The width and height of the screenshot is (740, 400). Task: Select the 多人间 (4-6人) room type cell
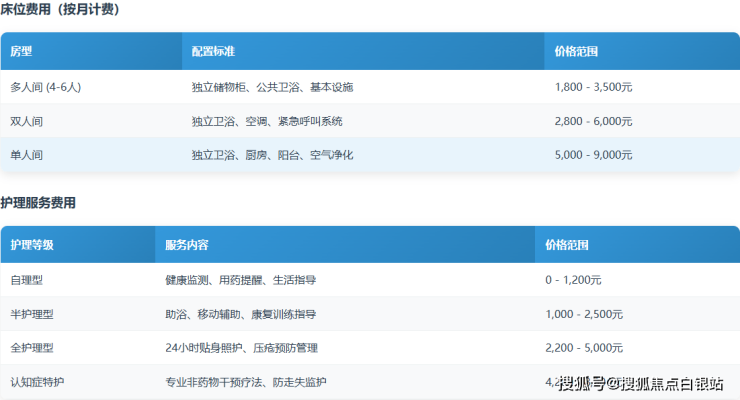pos(45,87)
